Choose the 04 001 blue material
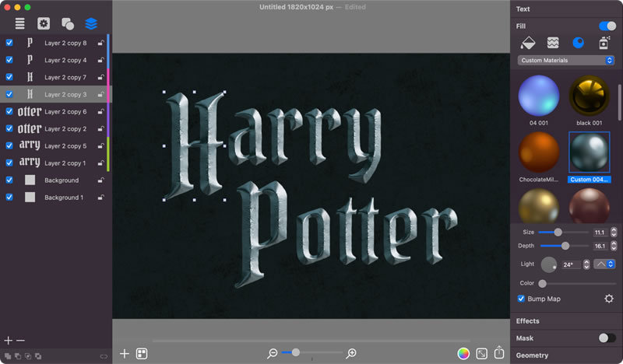The height and width of the screenshot is (364, 623). pyautogui.click(x=538, y=96)
